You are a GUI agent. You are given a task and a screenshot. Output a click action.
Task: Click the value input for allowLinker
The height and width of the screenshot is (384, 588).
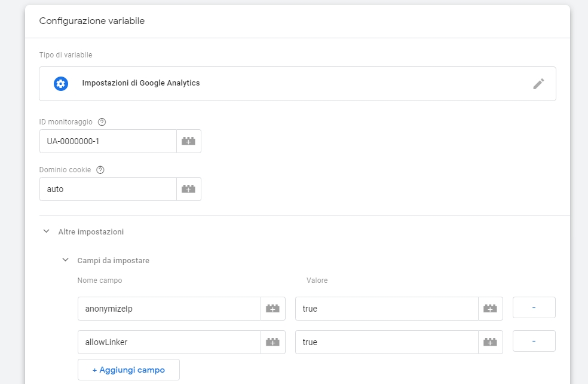(x=387, y=342)
